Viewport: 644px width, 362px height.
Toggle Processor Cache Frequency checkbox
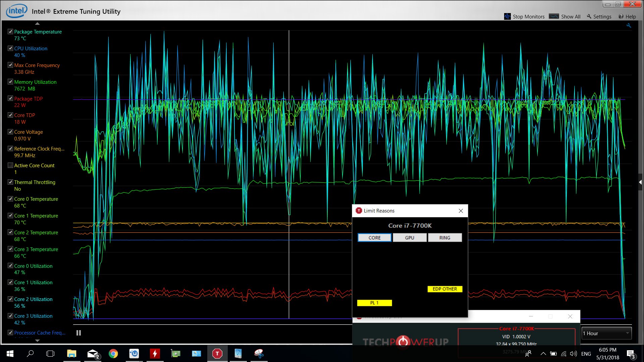click(x=10, y=333)
